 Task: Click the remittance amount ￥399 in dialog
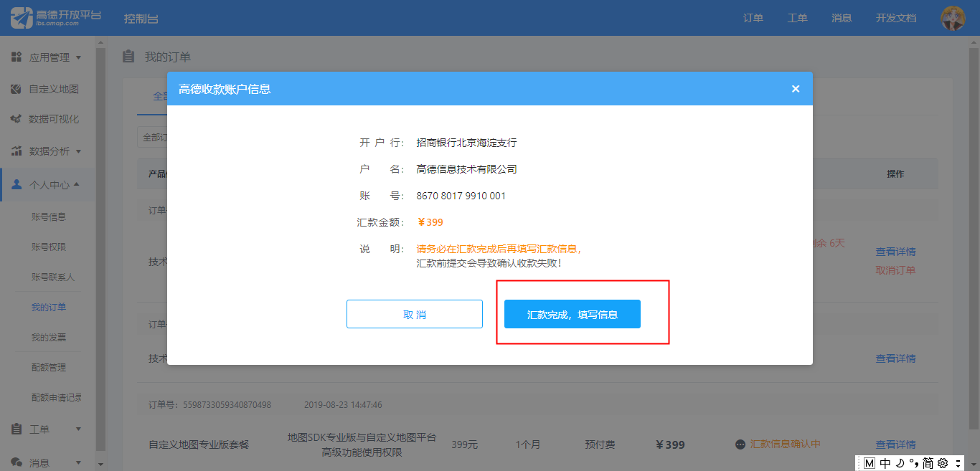(x=430, y=222)
